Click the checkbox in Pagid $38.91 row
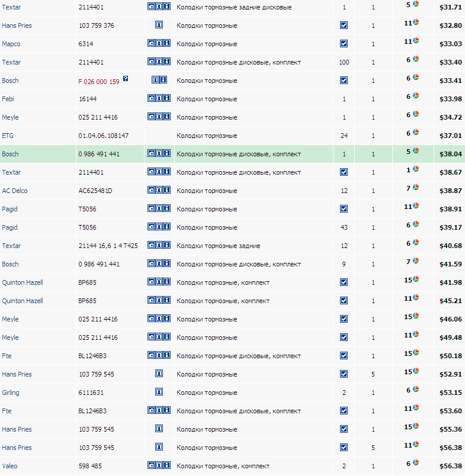 click(x=344, y=209)
